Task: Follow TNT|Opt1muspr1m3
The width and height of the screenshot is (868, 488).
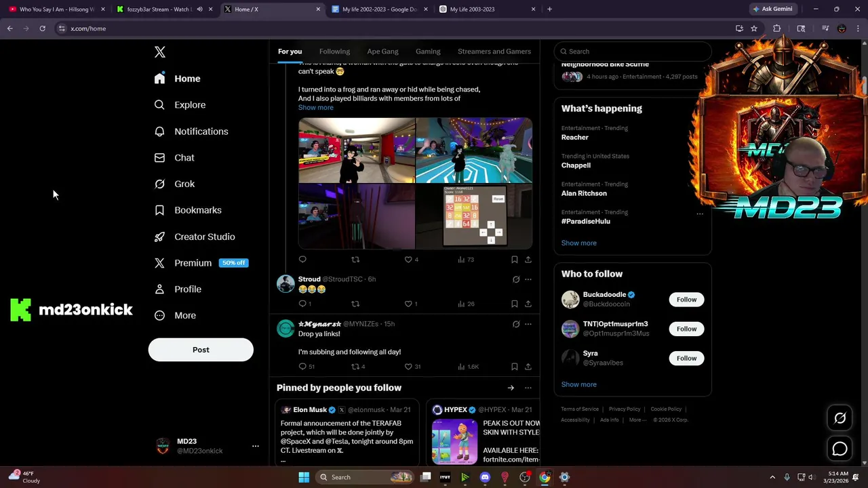Action: [x=686, y=329]
